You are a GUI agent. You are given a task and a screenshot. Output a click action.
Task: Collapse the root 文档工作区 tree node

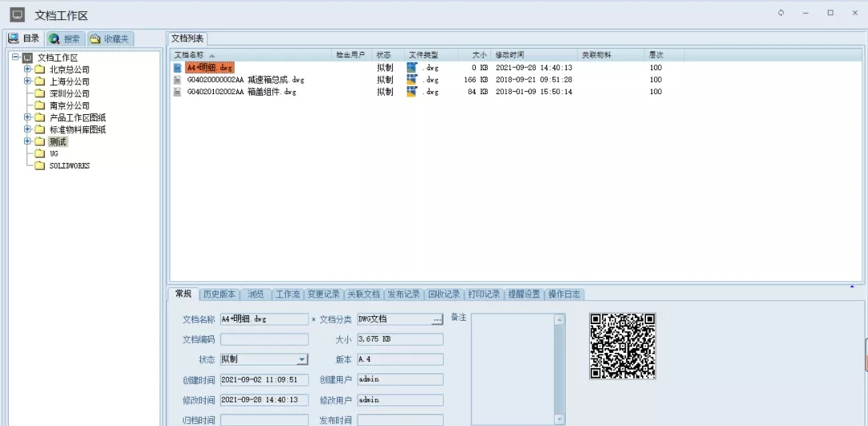click(15, 57)
